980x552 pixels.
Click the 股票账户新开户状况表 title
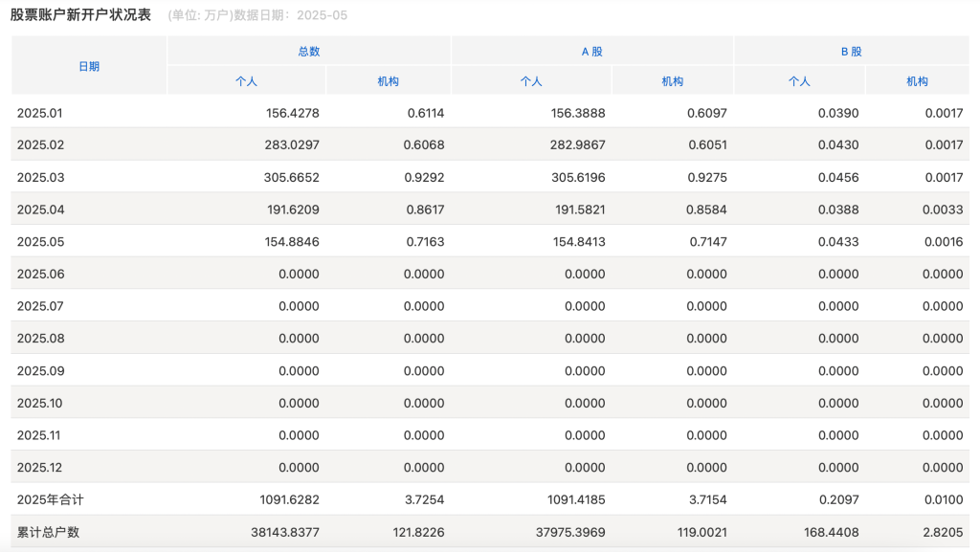click(80, 15)
